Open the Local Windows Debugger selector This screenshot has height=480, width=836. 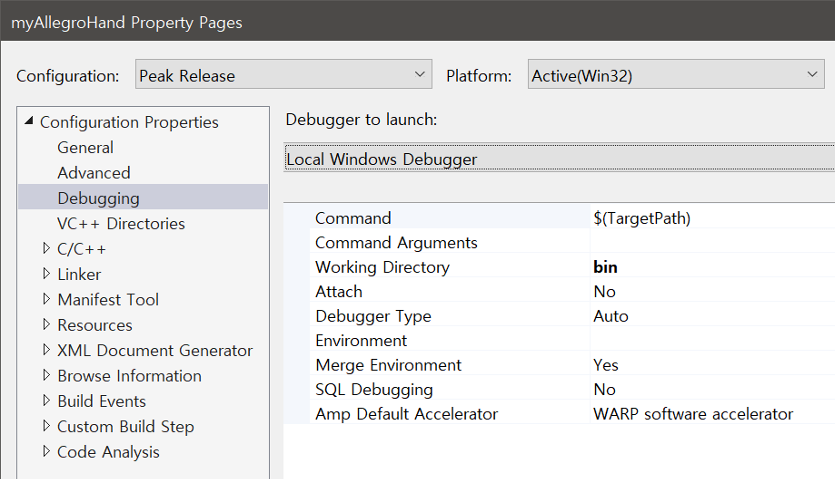559,158
